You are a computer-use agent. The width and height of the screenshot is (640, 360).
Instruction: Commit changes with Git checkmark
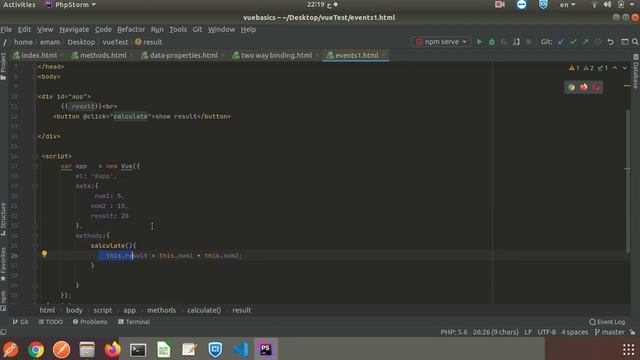click(573, 42)
